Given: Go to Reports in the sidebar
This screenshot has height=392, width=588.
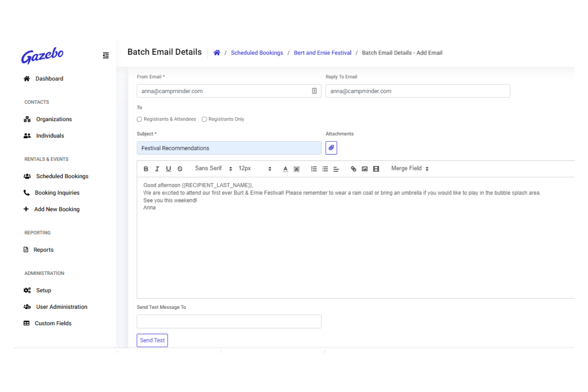Looking at the screenshot, I should click(43, 250).
